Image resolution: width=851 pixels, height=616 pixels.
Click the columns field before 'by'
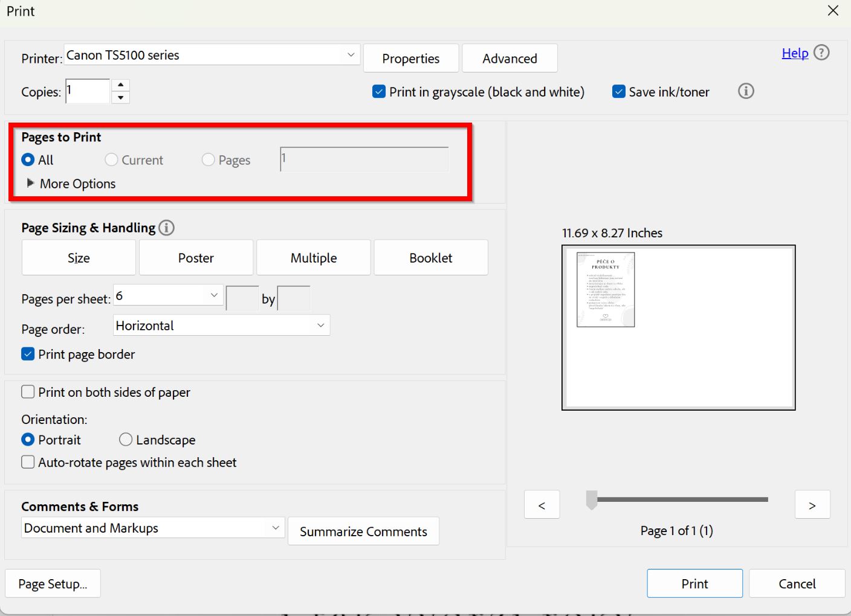tap(242, 298)
